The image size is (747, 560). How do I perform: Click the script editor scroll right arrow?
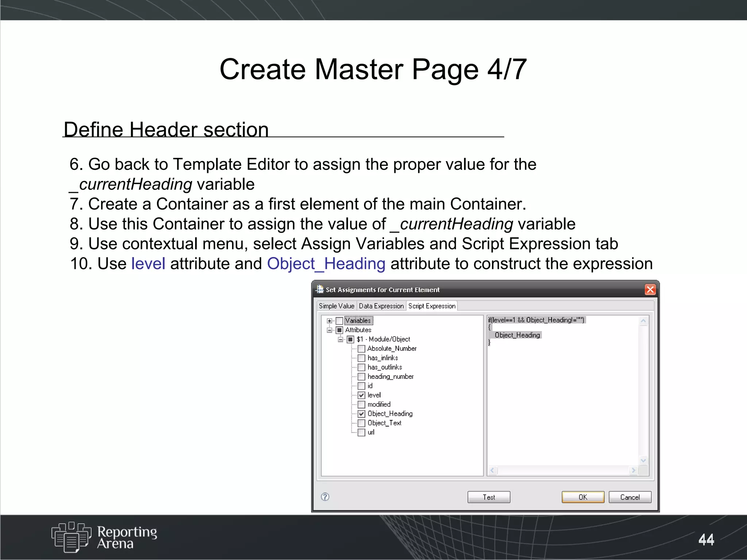coord(633,470)
